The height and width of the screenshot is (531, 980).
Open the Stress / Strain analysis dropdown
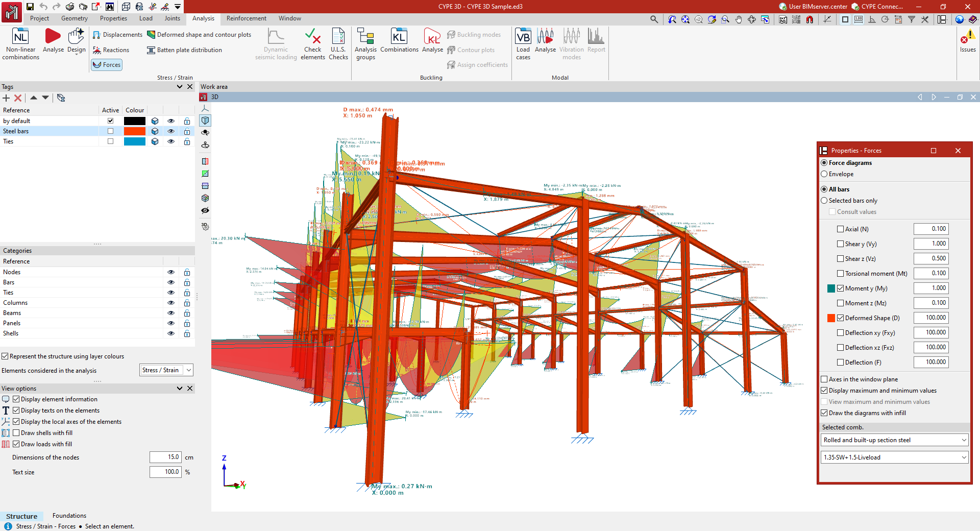coord(166,370)
